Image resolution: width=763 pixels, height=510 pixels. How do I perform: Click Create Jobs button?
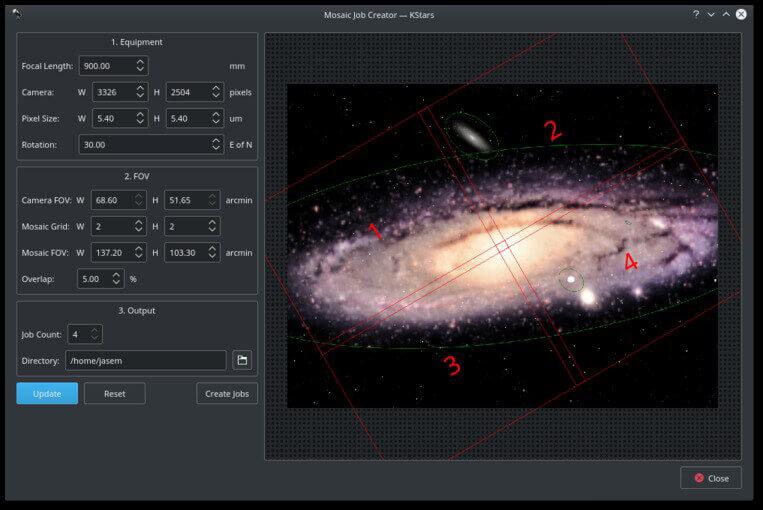227,393
